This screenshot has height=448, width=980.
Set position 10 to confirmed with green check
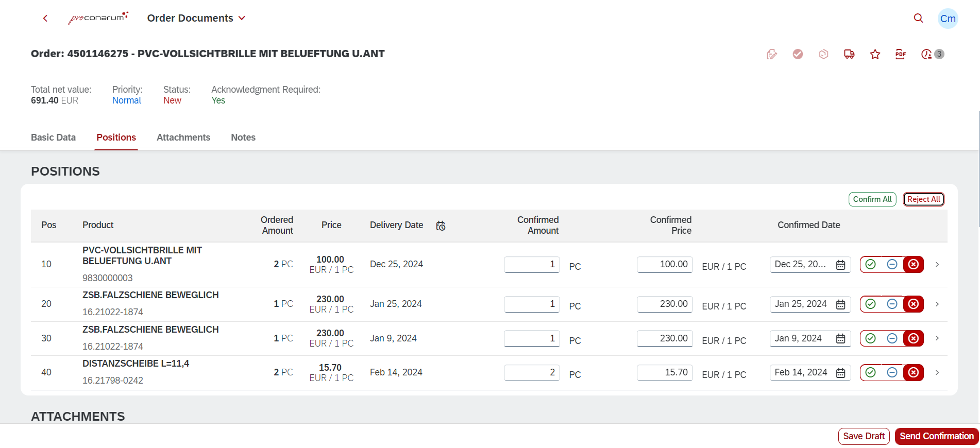(871, 264)
